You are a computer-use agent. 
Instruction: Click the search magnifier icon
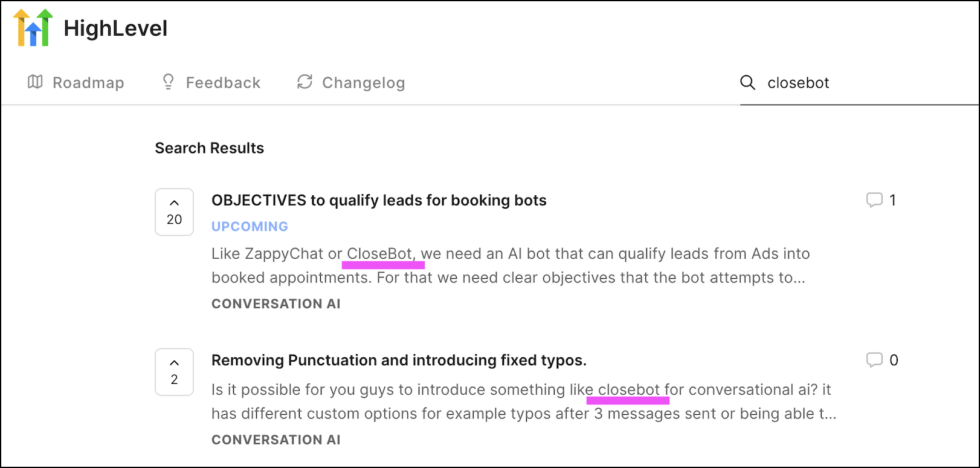click(747, 82)
